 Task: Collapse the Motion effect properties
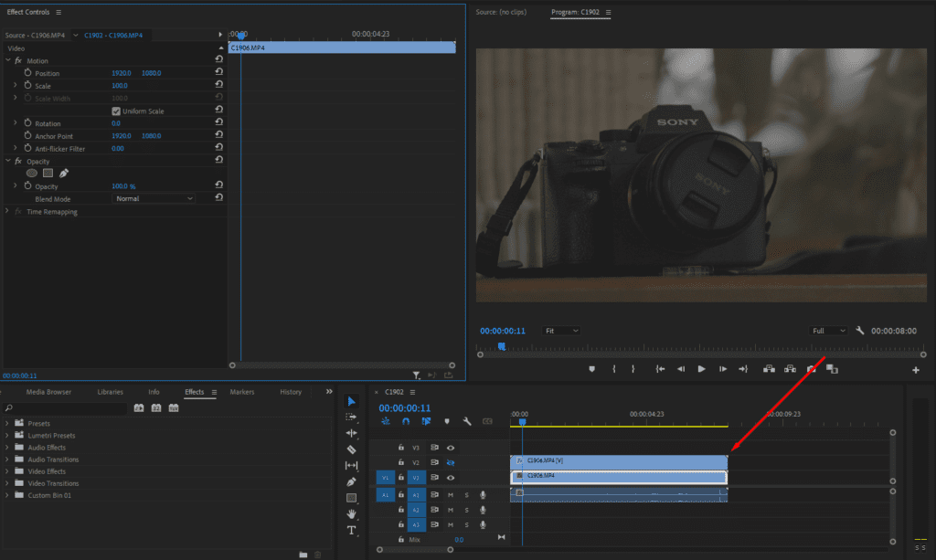(7, 60)
